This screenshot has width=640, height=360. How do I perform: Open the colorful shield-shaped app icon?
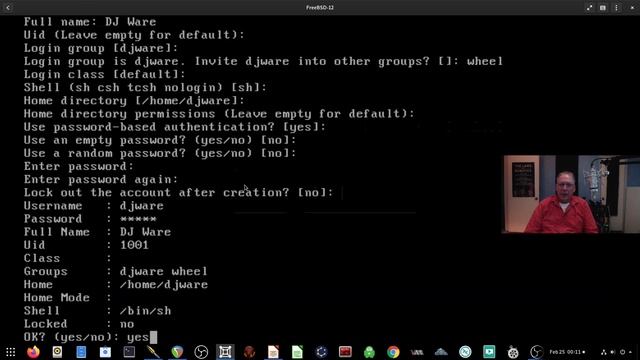[177, 352]
